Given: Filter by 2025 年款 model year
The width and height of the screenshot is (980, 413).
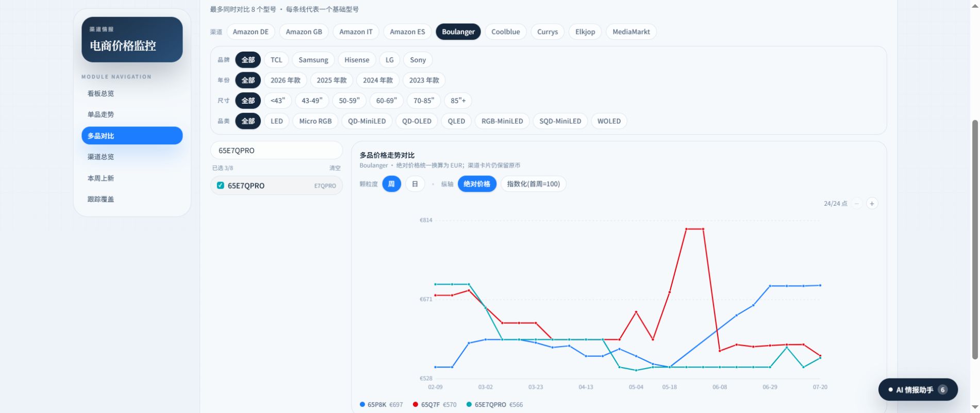Looking at the screenshot, I should (x=331, y=80).
